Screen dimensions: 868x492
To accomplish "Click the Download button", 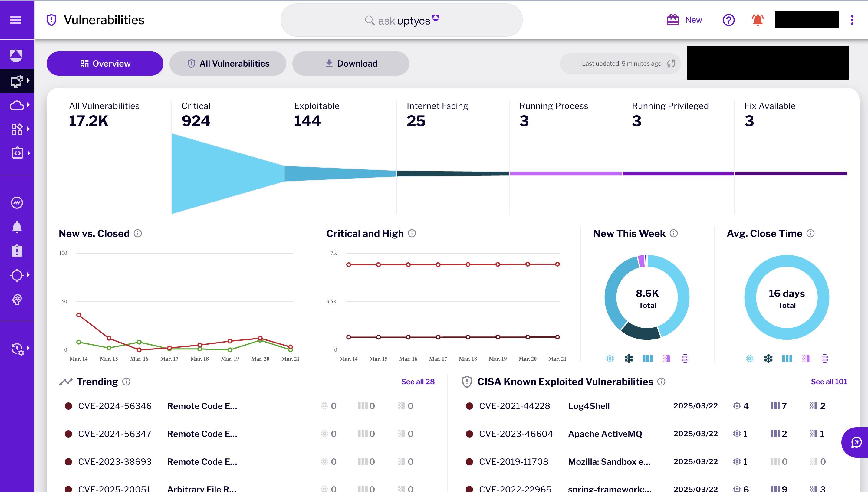I will (x=350, y=64).
